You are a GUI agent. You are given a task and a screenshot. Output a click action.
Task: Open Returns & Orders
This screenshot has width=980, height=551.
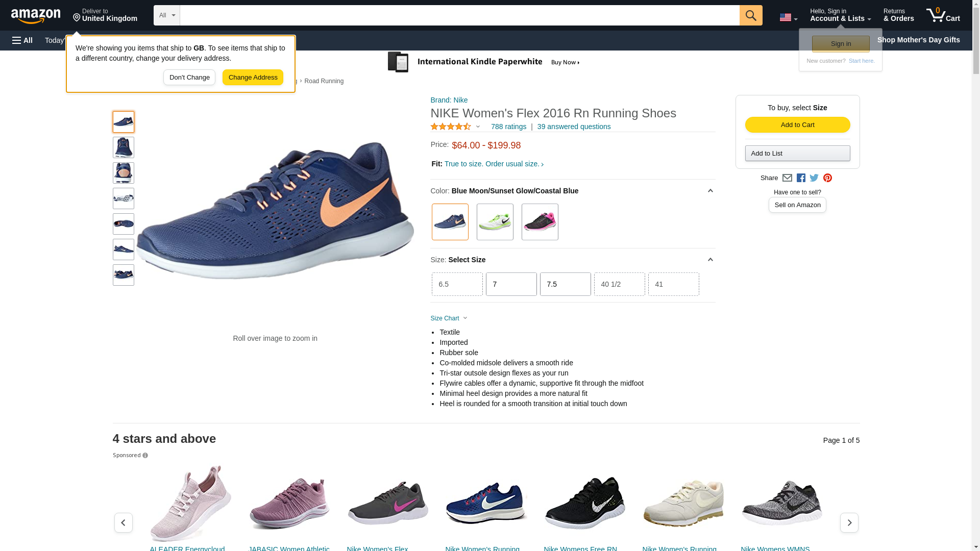coord(898,15)
